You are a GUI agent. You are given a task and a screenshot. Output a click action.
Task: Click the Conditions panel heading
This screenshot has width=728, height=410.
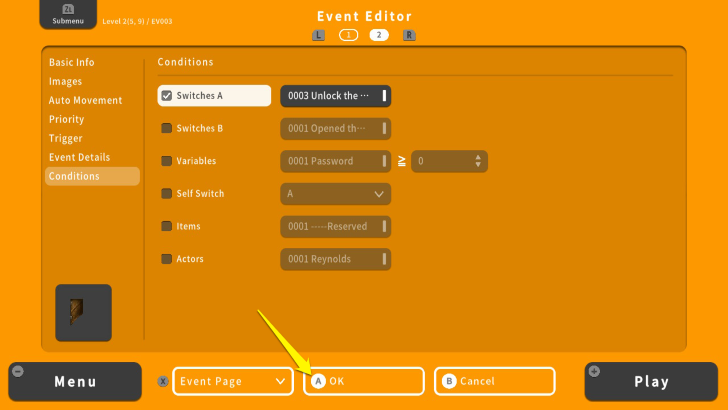[x=185, y=62]
